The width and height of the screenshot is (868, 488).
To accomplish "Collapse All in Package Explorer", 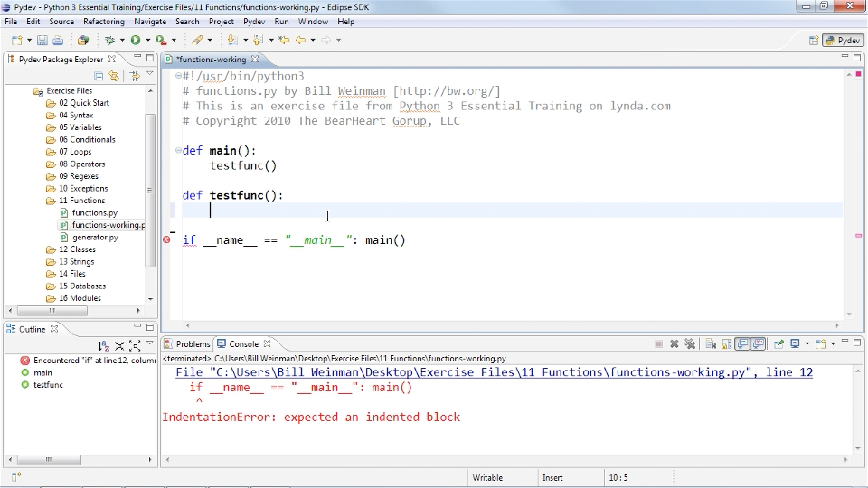I will [99, 76].
